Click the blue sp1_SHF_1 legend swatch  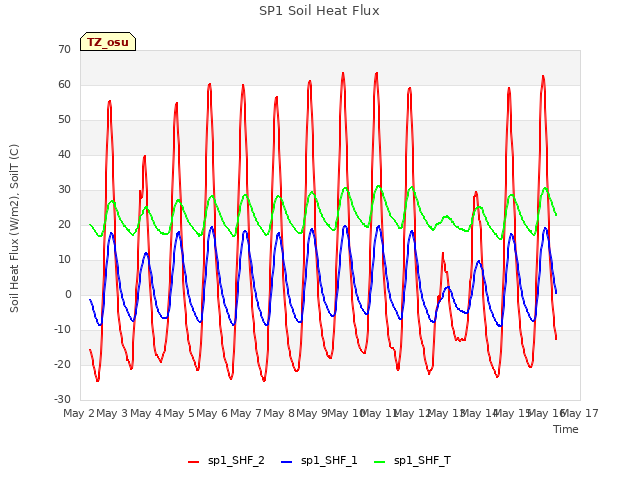coord(287,462)
